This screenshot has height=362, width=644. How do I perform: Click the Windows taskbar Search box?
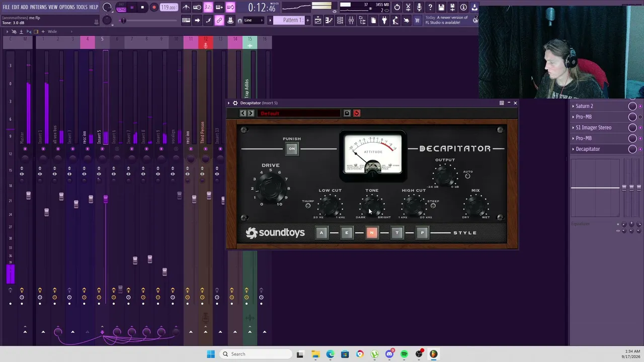pyautogui.click(x=255, y=354)
